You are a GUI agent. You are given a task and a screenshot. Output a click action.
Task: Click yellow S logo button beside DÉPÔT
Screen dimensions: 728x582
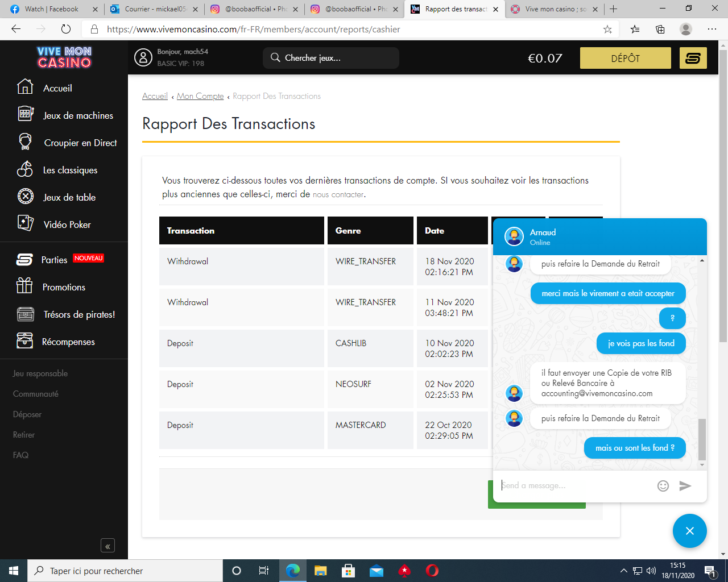click(x=693, y=58)
